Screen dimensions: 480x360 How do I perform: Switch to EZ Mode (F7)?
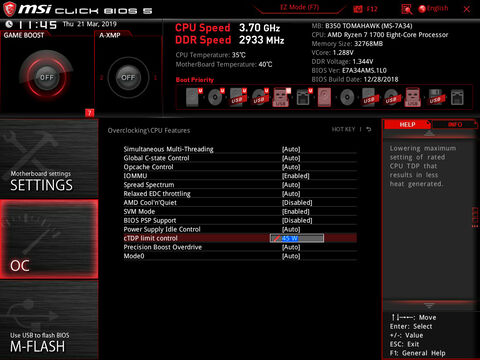[x=299, y=7]
